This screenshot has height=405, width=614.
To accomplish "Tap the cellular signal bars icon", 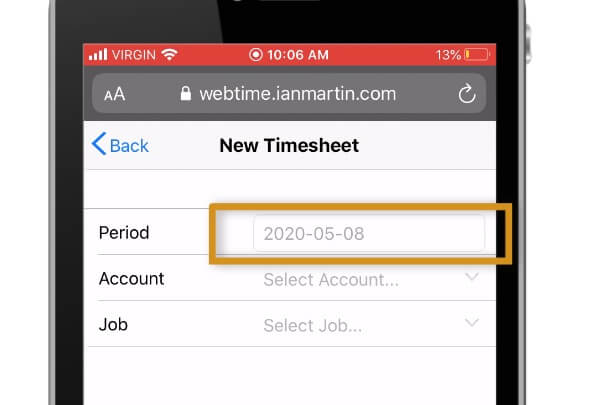I will (98, 54).
